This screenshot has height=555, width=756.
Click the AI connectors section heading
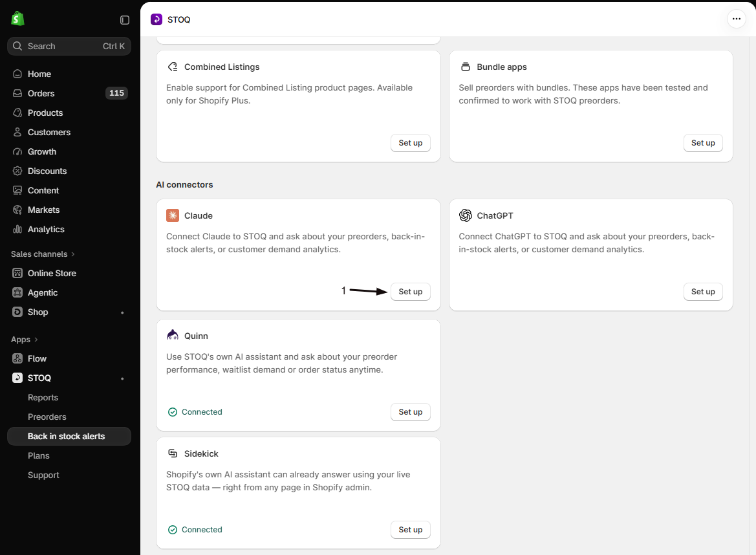tap(185, 185)
